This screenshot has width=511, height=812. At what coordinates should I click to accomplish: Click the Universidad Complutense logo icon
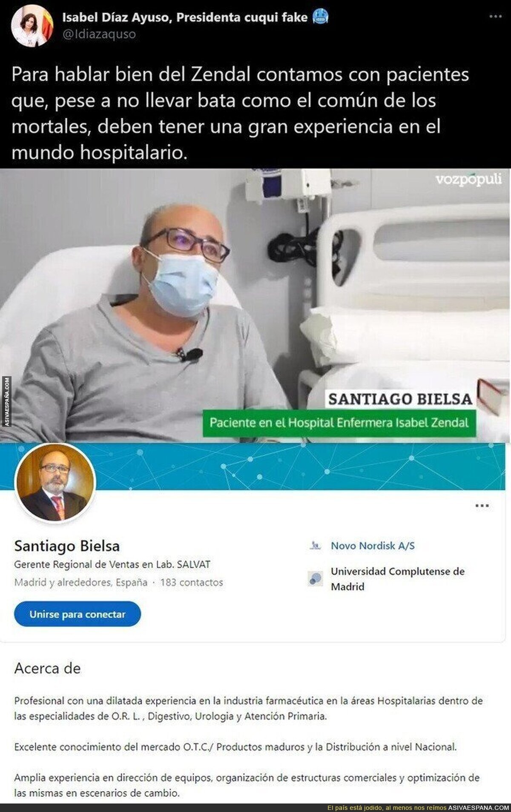click(x=315, y=578)
